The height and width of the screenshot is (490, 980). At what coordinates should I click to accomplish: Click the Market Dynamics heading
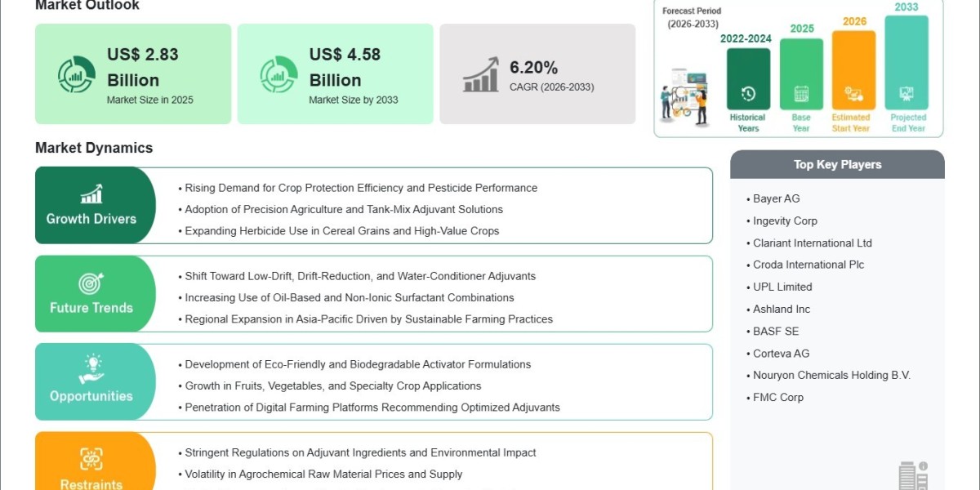tap(94, 148)
